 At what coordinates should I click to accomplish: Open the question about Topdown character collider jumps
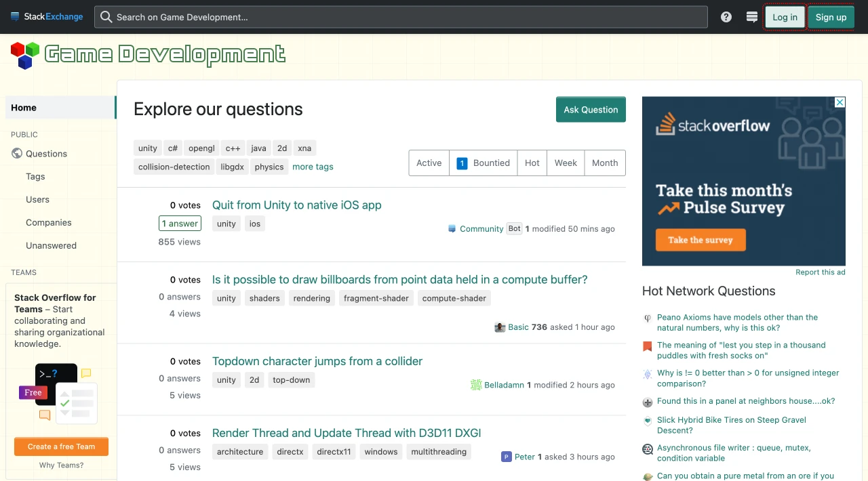coord(317,361)
